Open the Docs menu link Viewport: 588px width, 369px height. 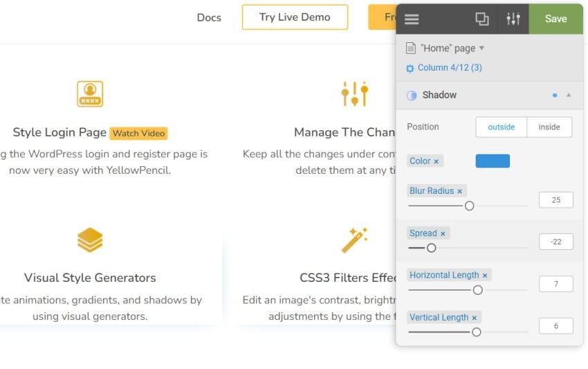click(x=209, y=17)
